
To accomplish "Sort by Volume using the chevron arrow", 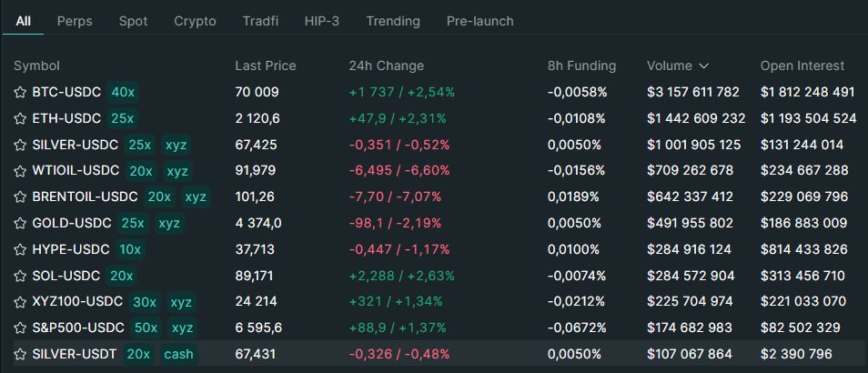I will (x=703, y=66).
